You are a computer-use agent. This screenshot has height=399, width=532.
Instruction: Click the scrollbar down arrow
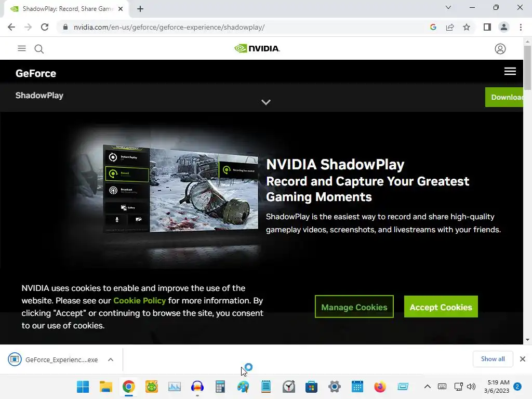(x=527, y=340)
